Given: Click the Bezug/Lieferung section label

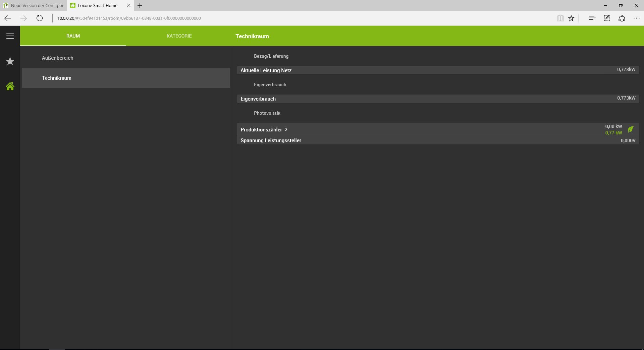Looking at the screenshot, I should (271, 56).
